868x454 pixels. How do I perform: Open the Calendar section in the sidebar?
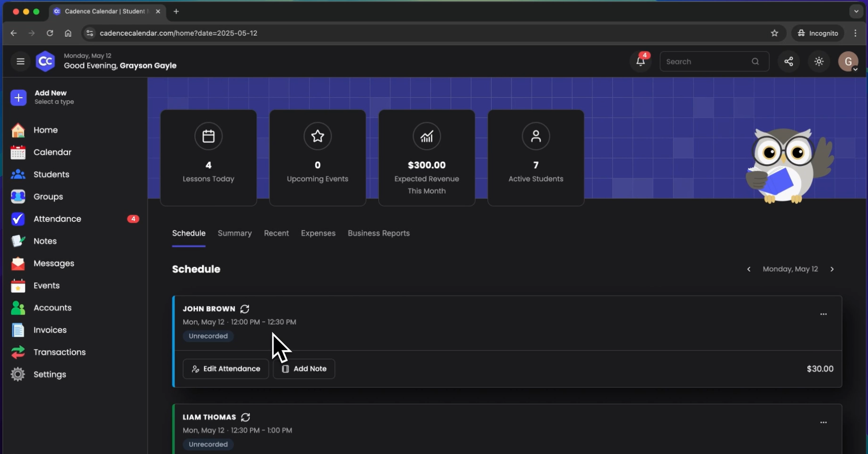click(x=53, y=152)
